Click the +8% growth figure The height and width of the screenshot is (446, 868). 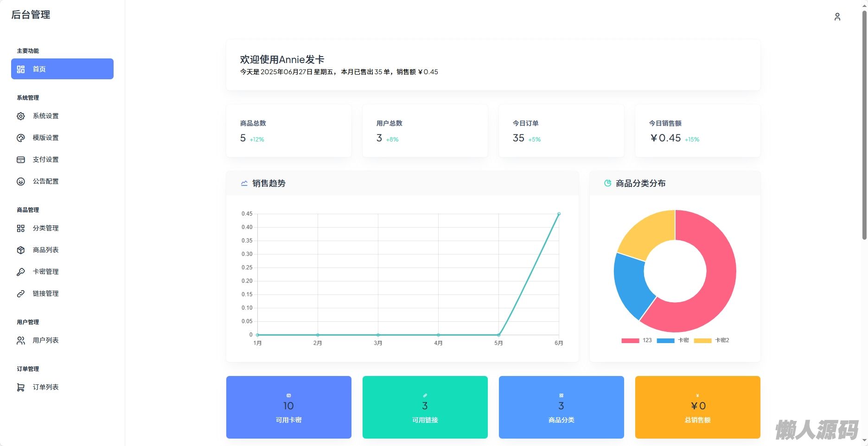tap(392, 140)
